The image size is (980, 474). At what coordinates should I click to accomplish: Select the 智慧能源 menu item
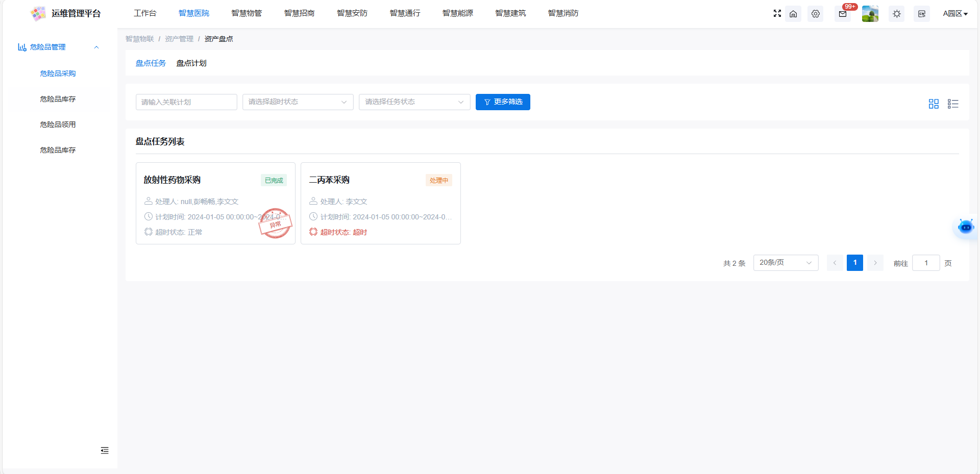(x=458, y=13)
